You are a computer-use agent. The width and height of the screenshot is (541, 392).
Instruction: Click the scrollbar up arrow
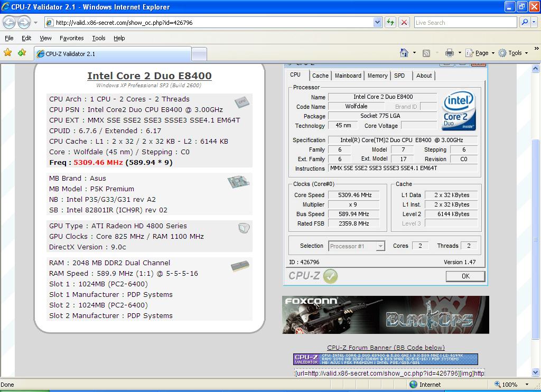535,68
